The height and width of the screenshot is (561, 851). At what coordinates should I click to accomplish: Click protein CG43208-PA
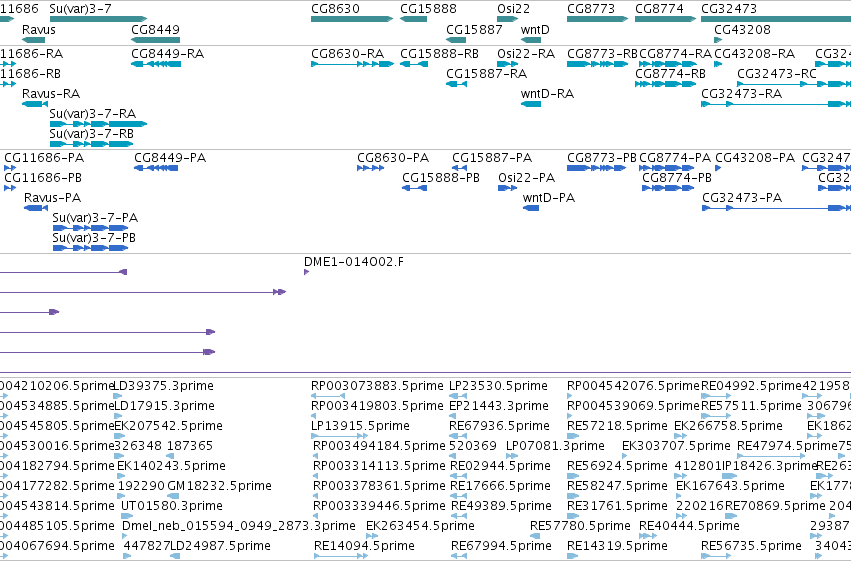(755, 158)
